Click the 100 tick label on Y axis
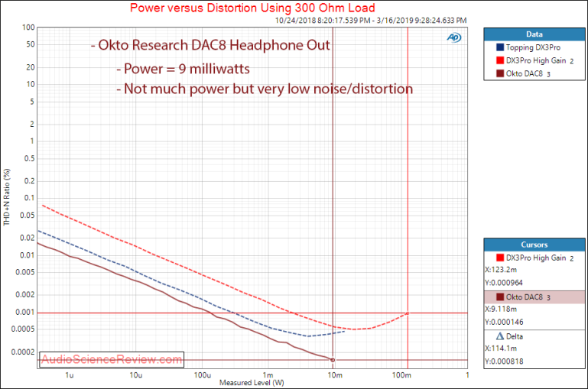 click(28, 28)
